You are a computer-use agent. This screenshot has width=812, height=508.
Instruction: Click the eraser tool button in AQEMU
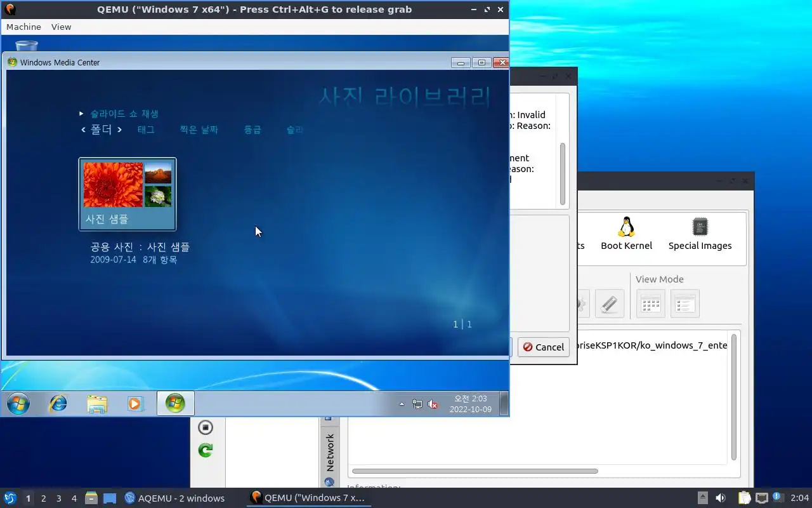(x=609, y=304)
